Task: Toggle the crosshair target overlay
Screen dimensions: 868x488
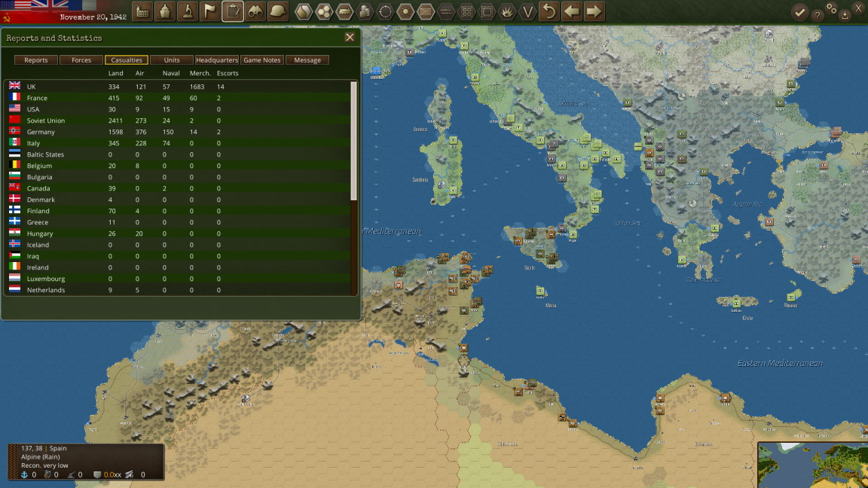Action: tap(385, 11)
